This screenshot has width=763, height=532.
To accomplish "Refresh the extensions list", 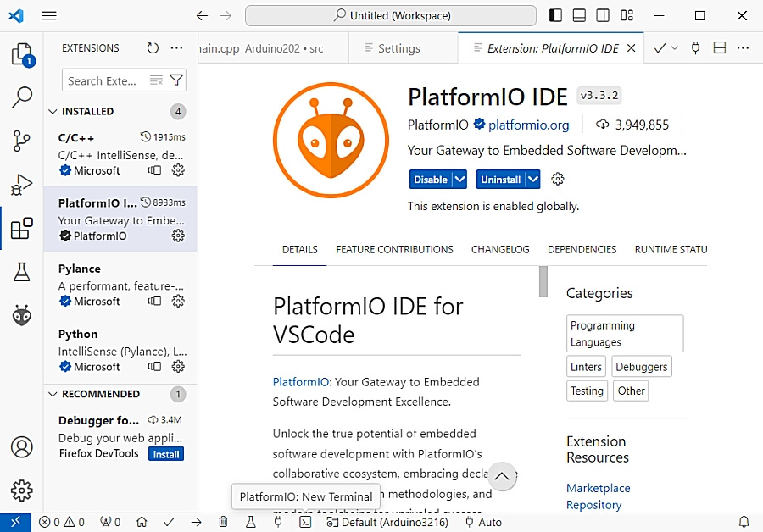I will (x=153, y=48).
